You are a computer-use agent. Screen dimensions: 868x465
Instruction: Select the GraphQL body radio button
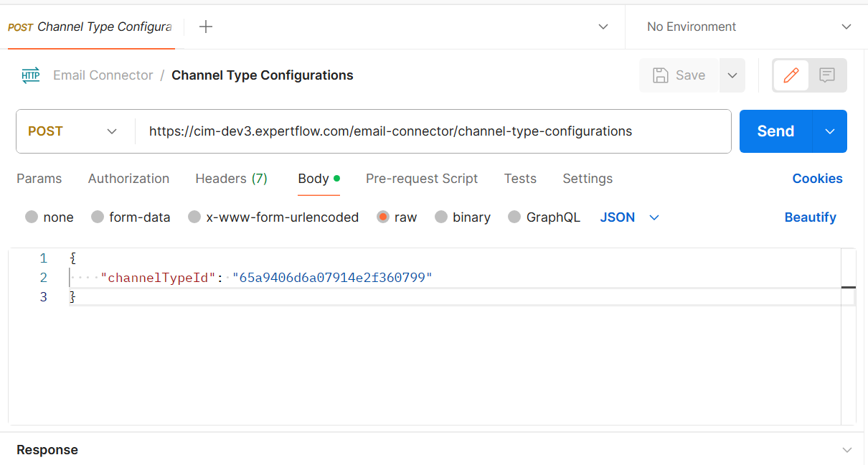tap(514, 217)
